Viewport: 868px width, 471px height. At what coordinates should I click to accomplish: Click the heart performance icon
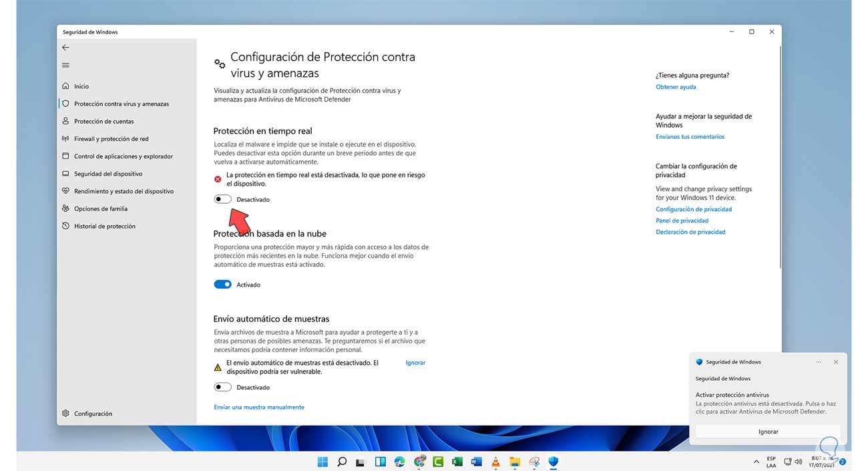click(x=65, y=191)
